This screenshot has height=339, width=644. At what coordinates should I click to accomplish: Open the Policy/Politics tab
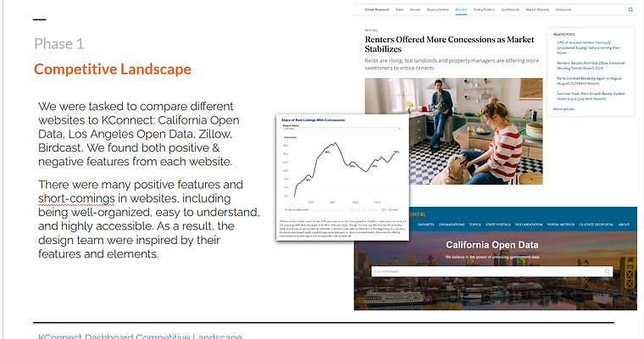484,9
